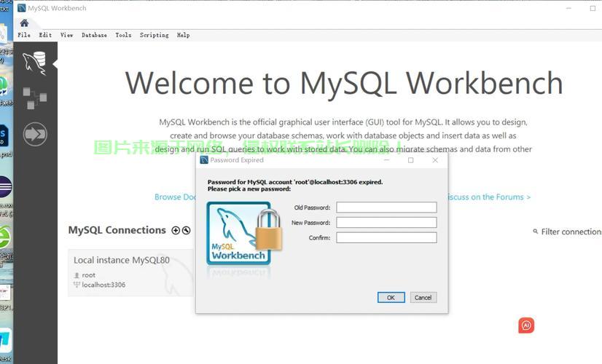Focus the New Password field
This screenshot has width=602, height=364.
(x=386, y=223)
